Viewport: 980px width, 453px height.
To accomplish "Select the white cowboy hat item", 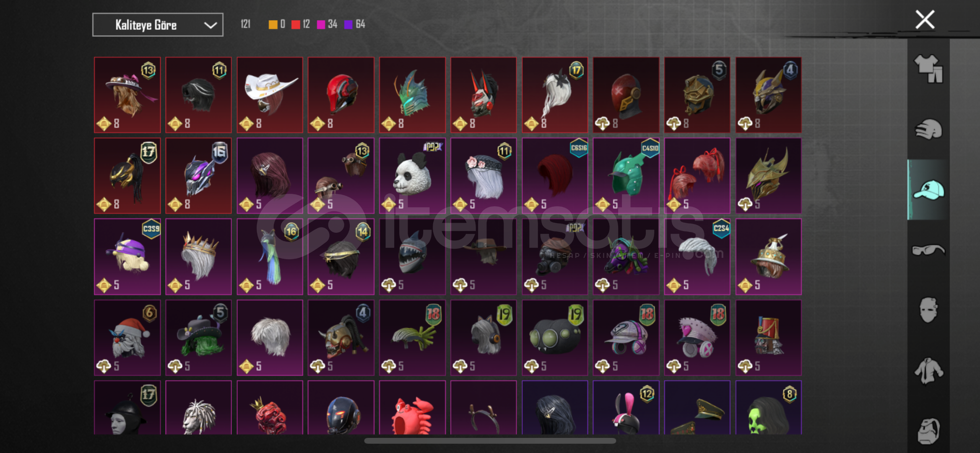I will tap(270, 95).
